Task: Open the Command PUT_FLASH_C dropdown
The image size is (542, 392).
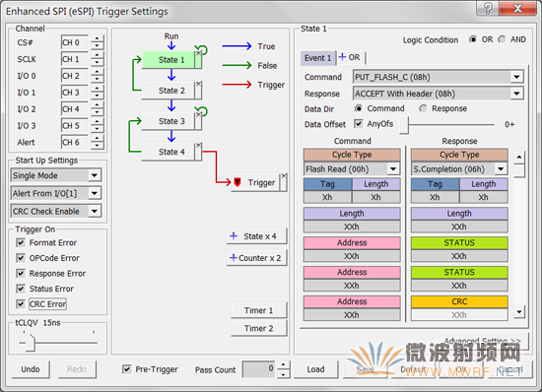Action: coord(516,77)
